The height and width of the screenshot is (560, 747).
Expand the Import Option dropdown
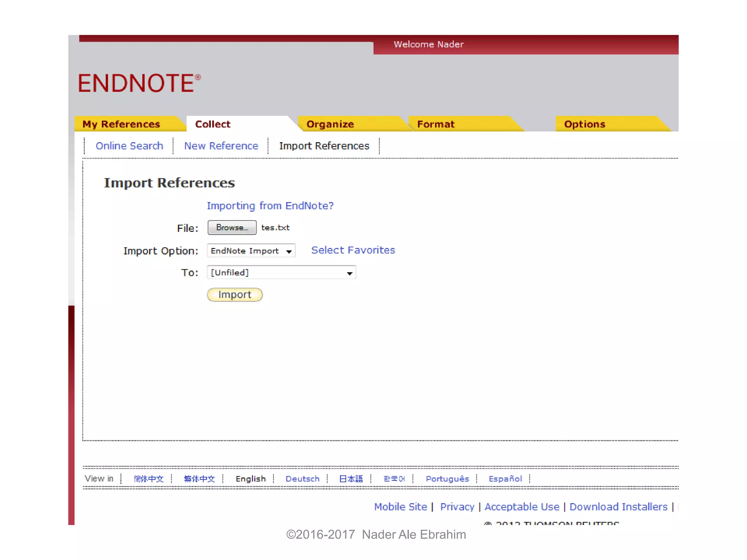coord(251,251)
